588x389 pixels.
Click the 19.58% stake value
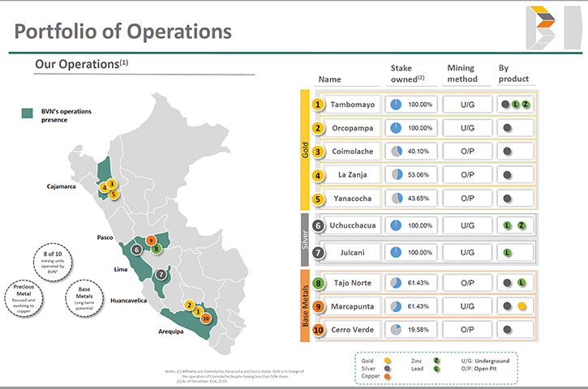point(418,329)
